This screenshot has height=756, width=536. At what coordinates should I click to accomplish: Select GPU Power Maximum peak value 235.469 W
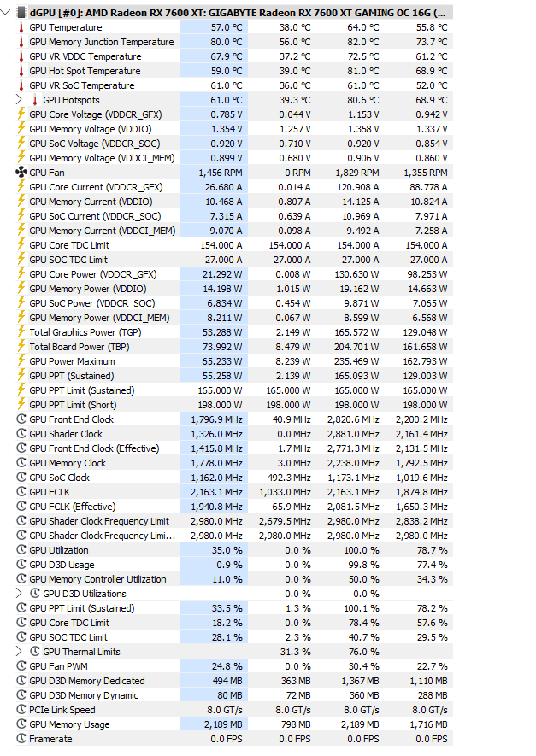point(357,361)
